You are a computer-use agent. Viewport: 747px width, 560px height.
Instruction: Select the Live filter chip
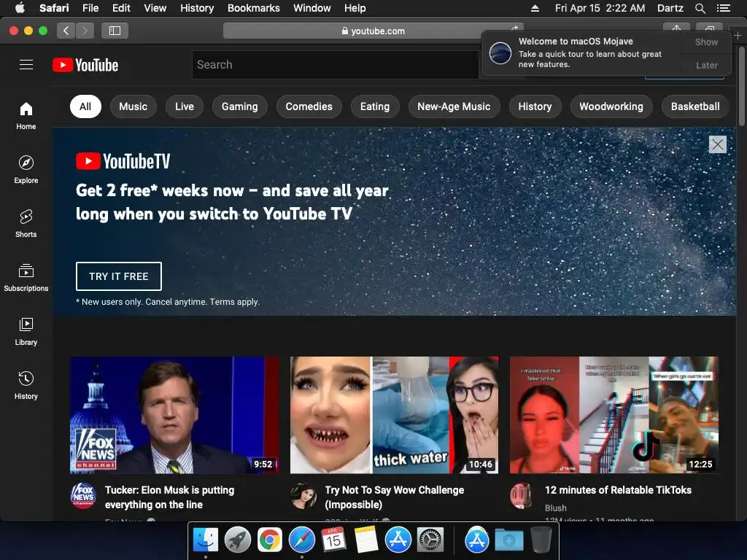click(185, 106)
